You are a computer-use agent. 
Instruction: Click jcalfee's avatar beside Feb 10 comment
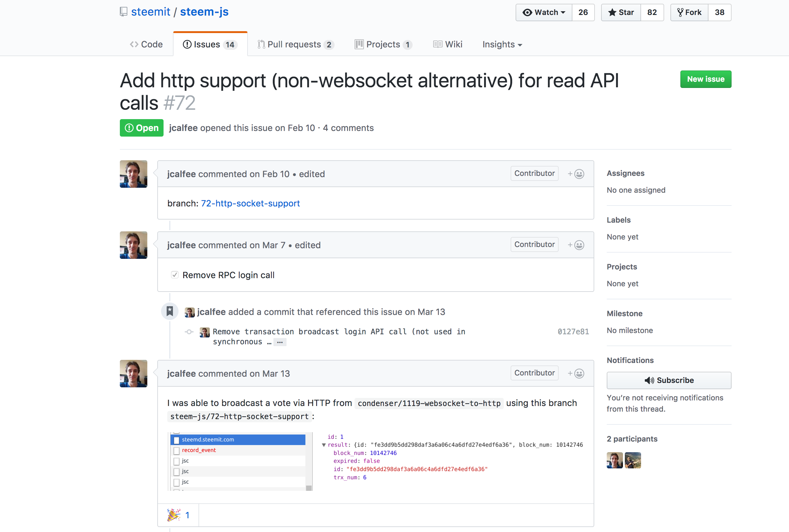coord(133,174)
